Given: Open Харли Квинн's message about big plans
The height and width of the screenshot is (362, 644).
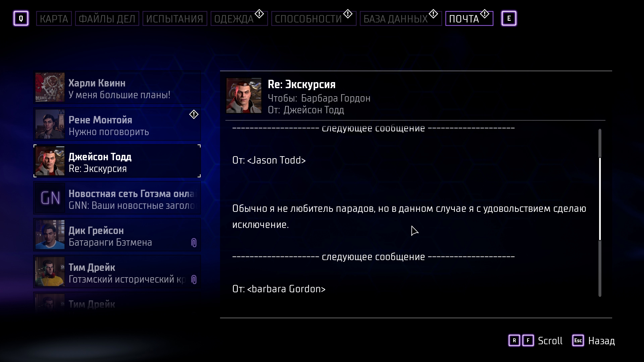Looking at the screenshot, I should pos(117,87).
